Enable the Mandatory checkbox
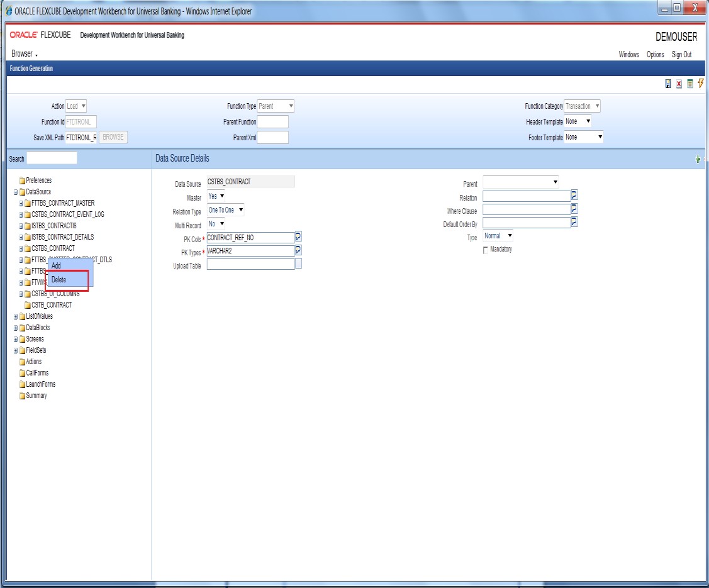The image size is (709, 588). (485, 250)
